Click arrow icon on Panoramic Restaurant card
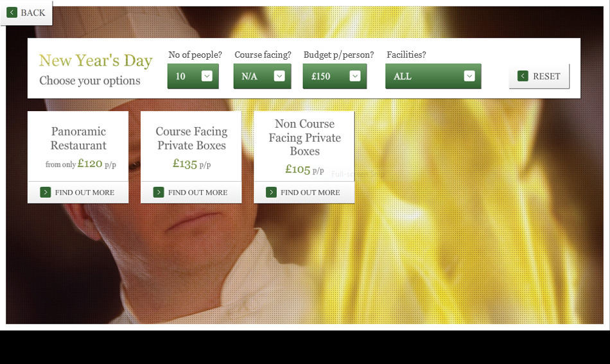The height and width of the screenshot is (364, 610). click(x=46, y=192)
